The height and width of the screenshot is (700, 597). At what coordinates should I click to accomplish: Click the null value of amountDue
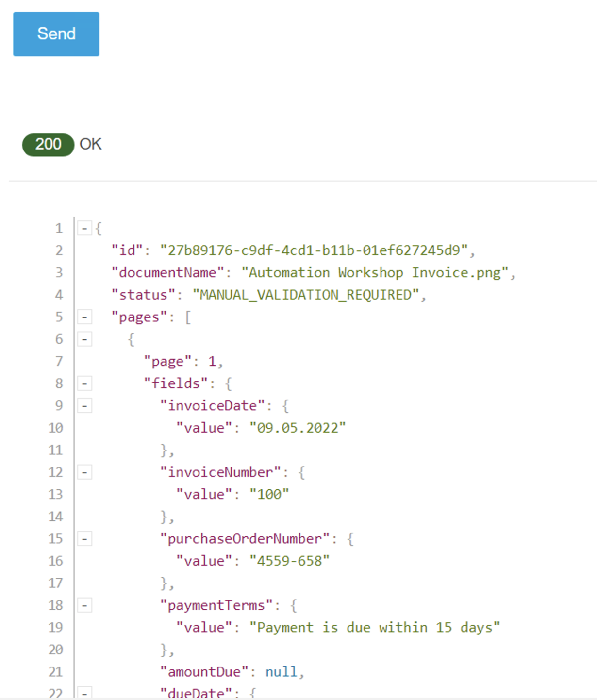(x=281, y=672)
